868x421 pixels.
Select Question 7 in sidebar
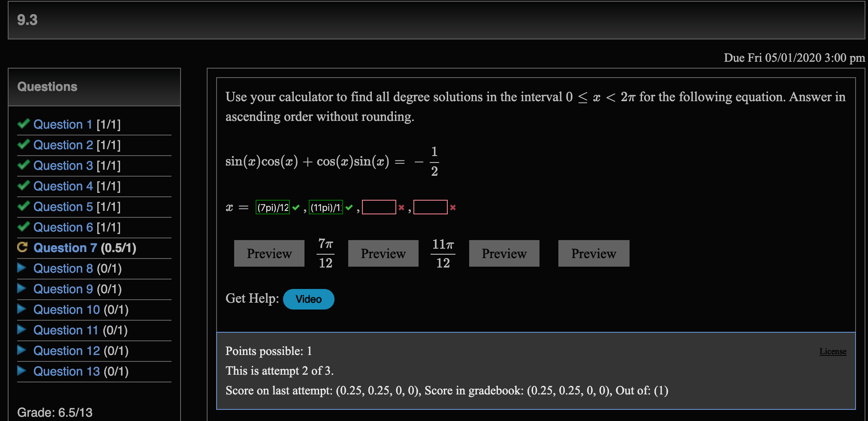[x=65, y=248]
